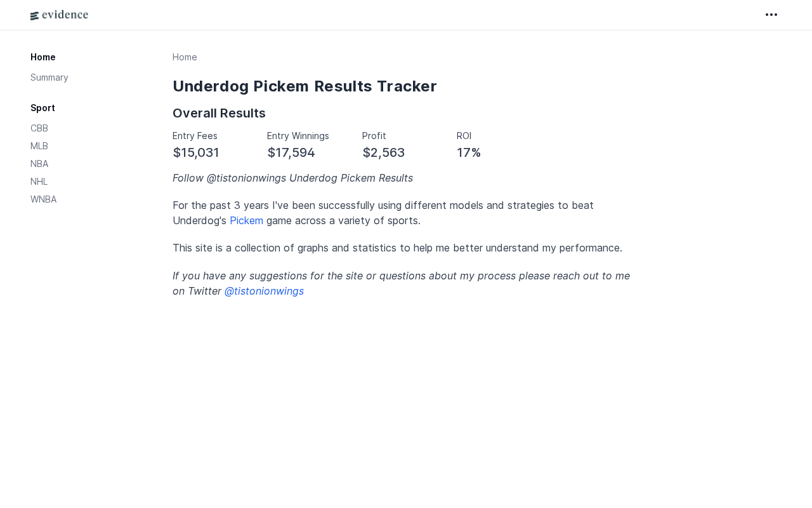Click the ROI 17% value
This screenshot has height=508, width=812.
(469, 152)
